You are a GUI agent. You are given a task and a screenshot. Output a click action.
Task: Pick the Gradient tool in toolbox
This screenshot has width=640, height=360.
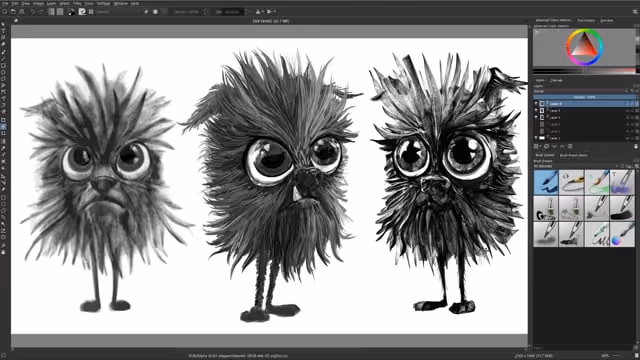3,142
